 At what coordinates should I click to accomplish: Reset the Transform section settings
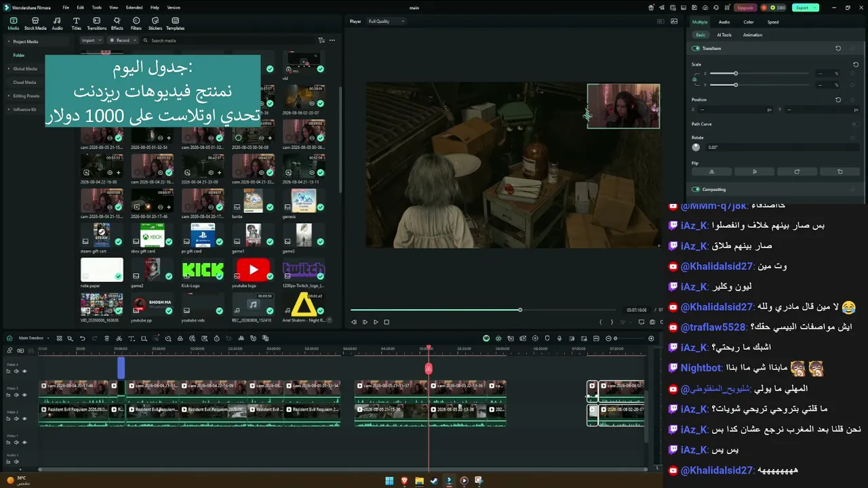tap(838, 49)
